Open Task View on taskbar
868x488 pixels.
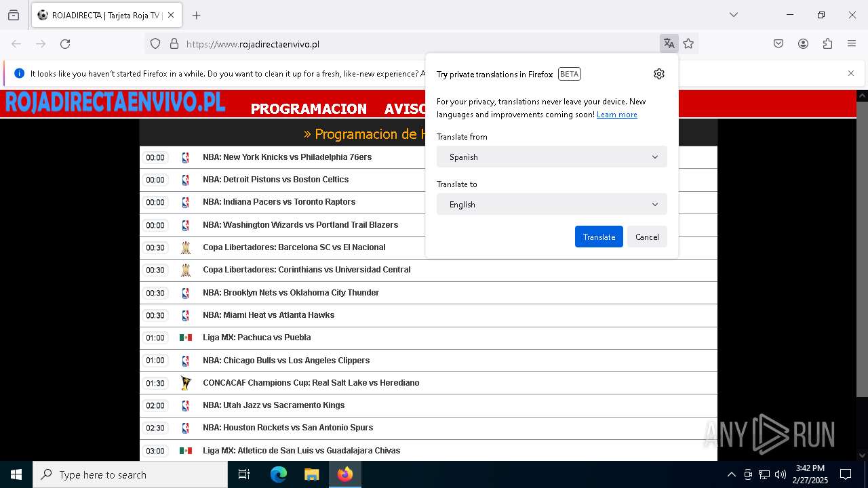click(244, 474)
